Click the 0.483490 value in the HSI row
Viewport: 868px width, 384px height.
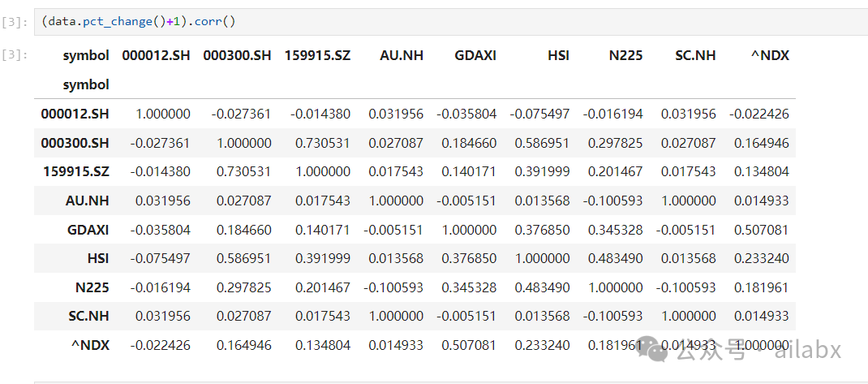click(615, 258)
